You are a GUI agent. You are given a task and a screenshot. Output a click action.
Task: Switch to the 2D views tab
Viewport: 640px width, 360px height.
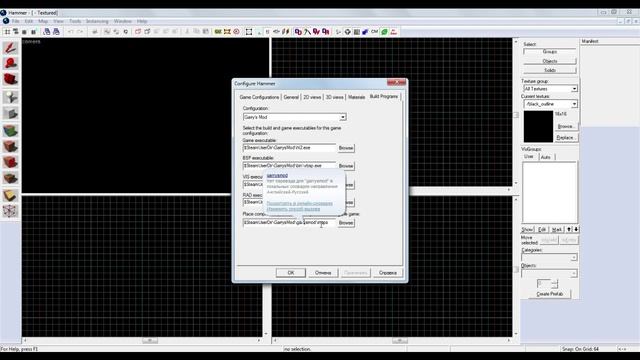pos(312,97)
